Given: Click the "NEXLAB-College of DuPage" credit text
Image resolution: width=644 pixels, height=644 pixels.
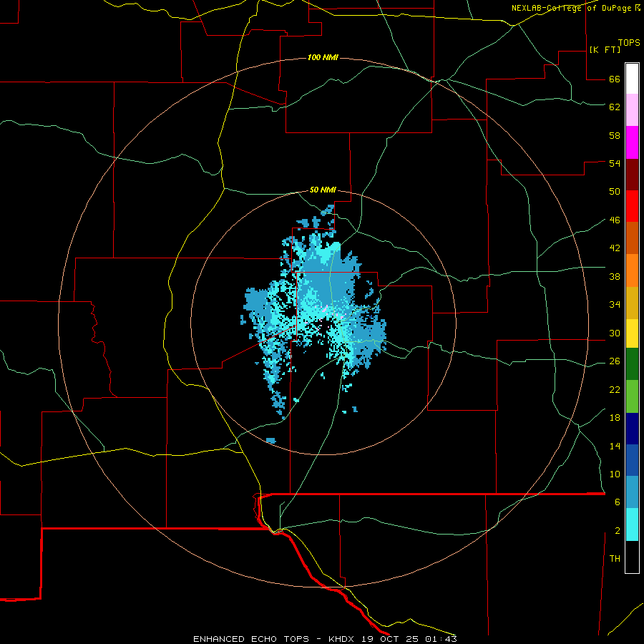Looking at the screenshot, I should coord(571,8).
